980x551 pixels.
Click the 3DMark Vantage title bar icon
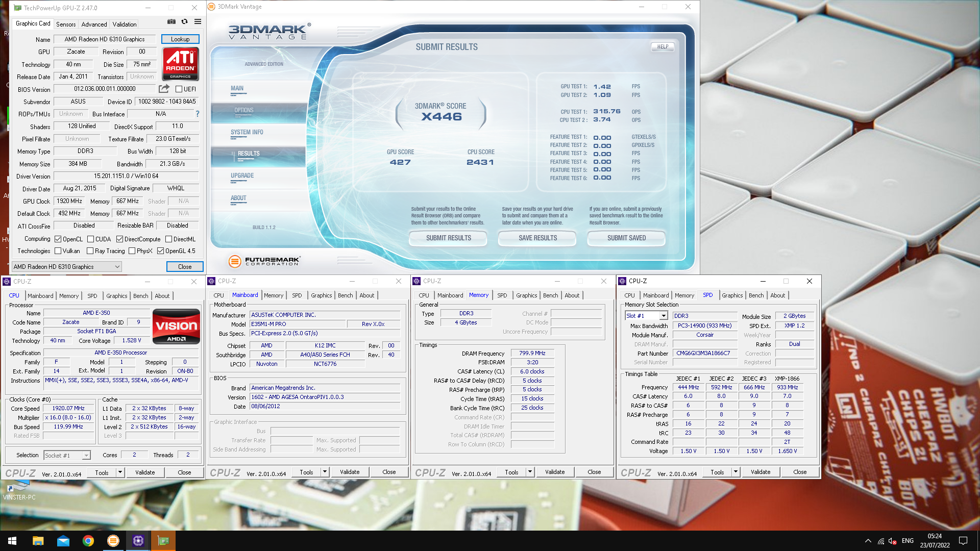(x=211, y=7)
